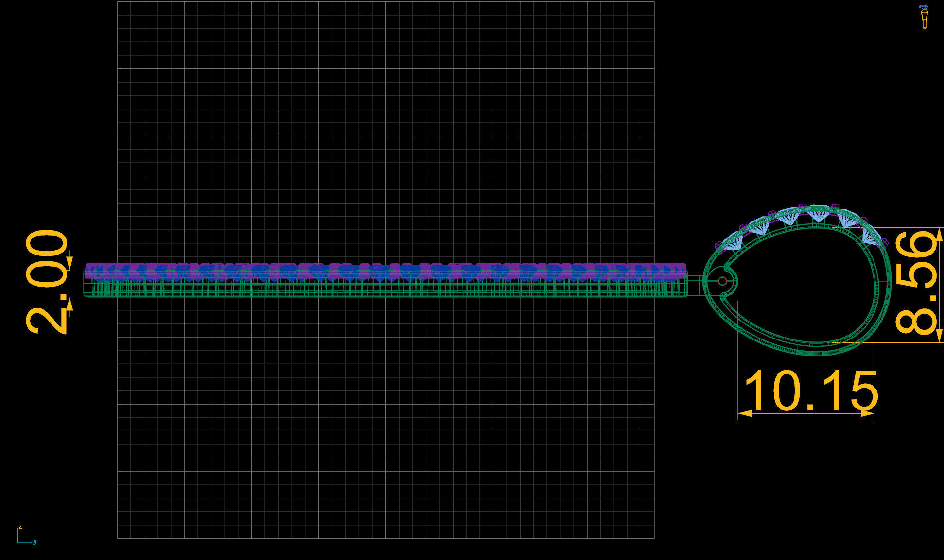The width and height of the screenshot is (944, 560).
Task: Click the right arrowhead of 10.15 dimension
Action: [868, 414]
